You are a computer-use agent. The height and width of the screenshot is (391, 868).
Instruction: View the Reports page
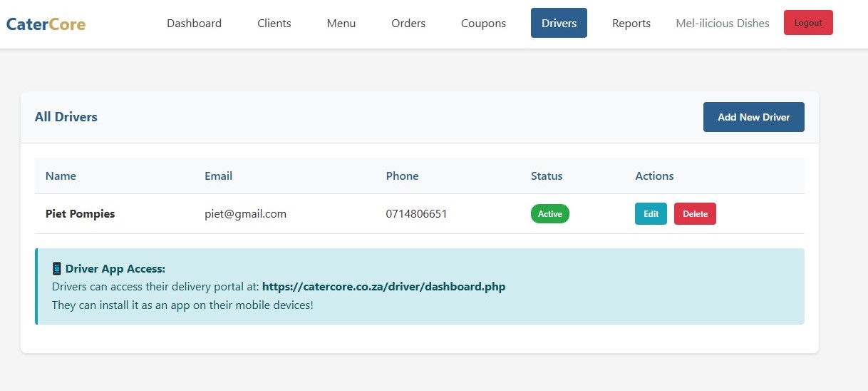[x=631, y=24]
